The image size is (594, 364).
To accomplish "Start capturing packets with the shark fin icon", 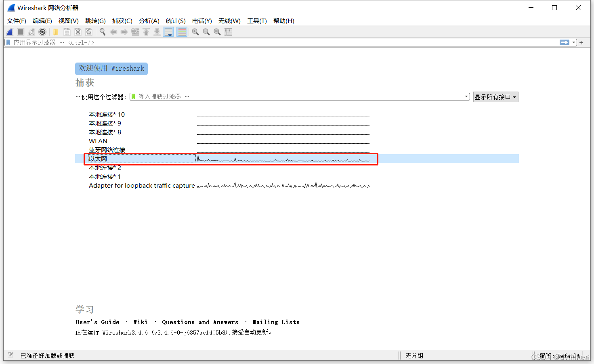I will pyautogui.click(x=10, y=32).
